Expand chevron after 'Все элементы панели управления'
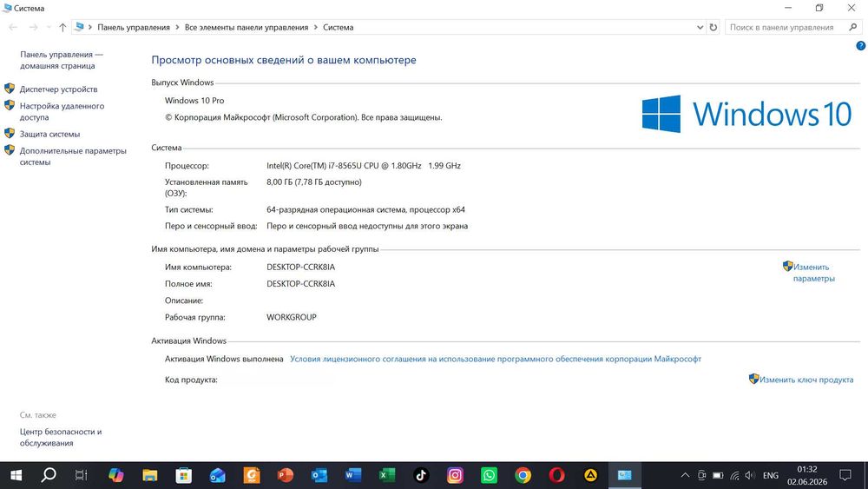Screen dimensions: 868x489 pos(316,27)
